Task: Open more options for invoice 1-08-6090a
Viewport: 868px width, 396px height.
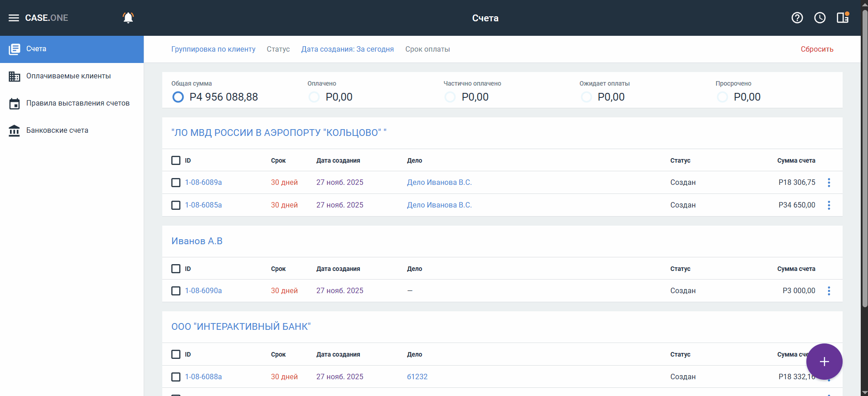Action: coord(829,291)
